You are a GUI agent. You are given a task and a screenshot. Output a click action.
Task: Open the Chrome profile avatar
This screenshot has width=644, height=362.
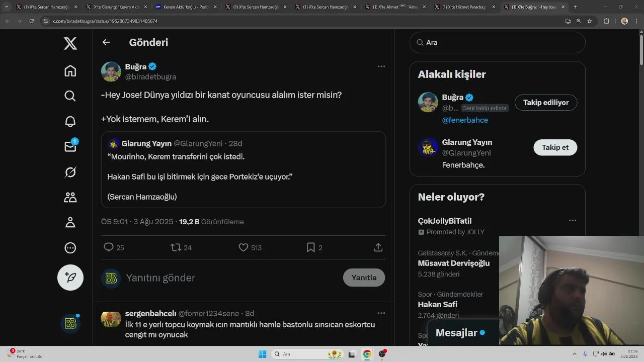(x=624, y=21)
